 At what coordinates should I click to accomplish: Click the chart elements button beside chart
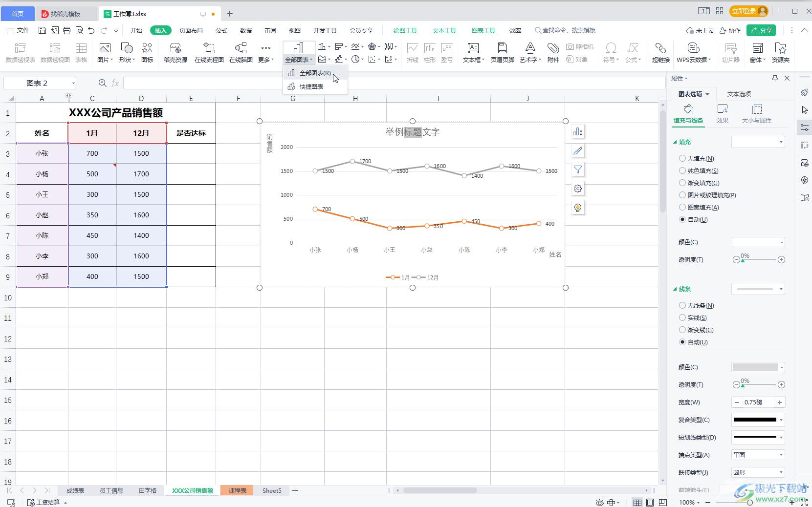578,132
